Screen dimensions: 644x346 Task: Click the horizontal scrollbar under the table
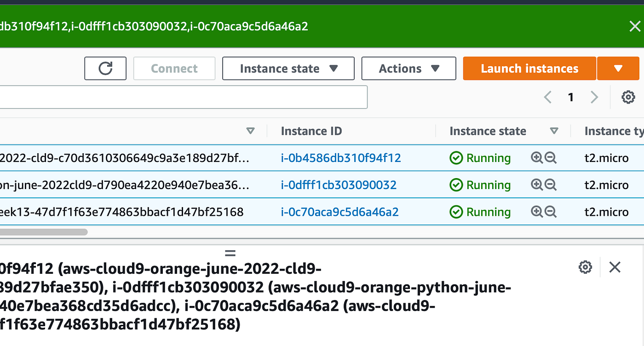click(x=44, y=231)
